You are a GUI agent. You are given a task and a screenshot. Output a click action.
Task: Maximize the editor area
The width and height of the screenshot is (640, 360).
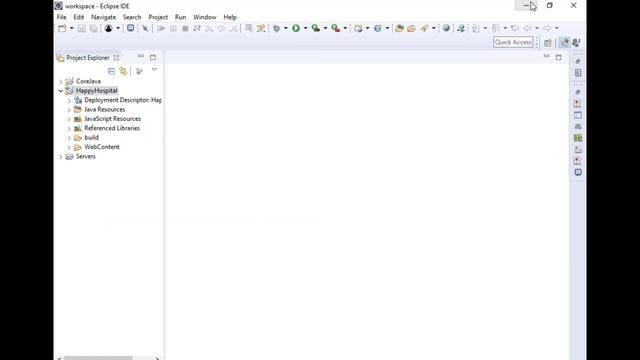(x=558, y=57)
